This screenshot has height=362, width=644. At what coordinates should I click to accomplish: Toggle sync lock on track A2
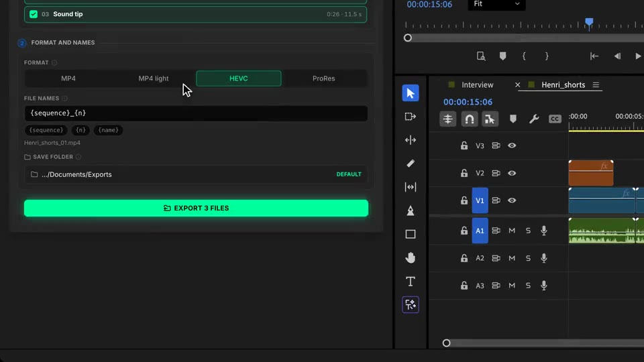tap(496, 258)
